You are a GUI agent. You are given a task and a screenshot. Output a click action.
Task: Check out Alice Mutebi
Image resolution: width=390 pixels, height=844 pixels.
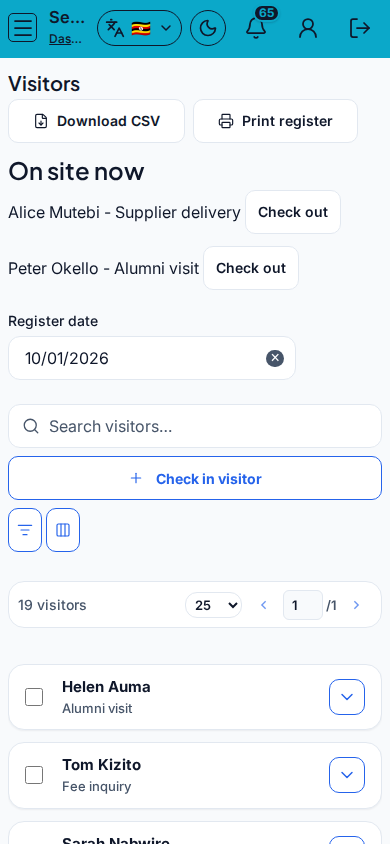[x=293, y=212]
